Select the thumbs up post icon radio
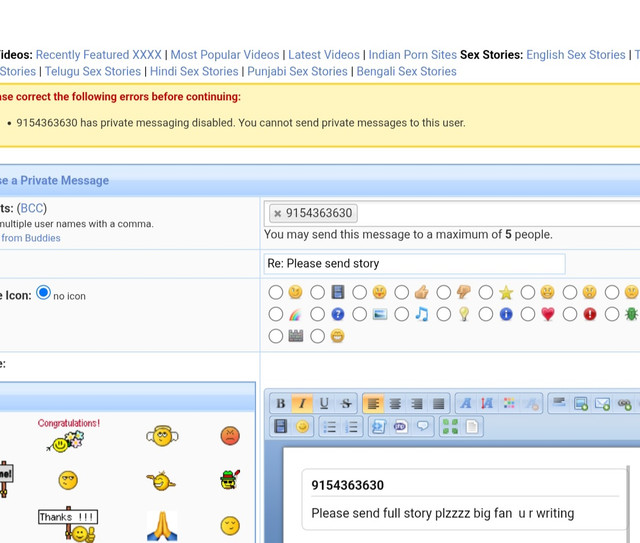This screenshot has width=640, height=543. [402, 292]
